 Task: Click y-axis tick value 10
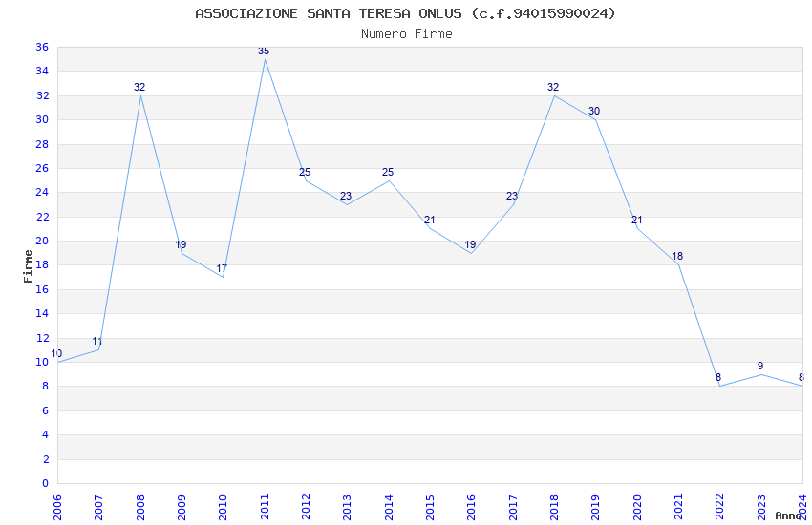pos(42,362)
